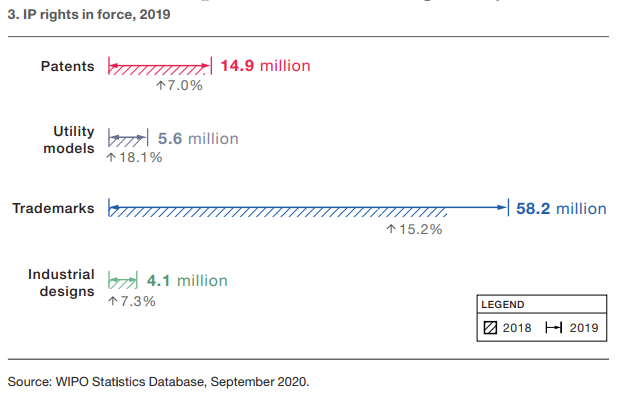Click the up arrow beside 15.2%

[391, 229]
